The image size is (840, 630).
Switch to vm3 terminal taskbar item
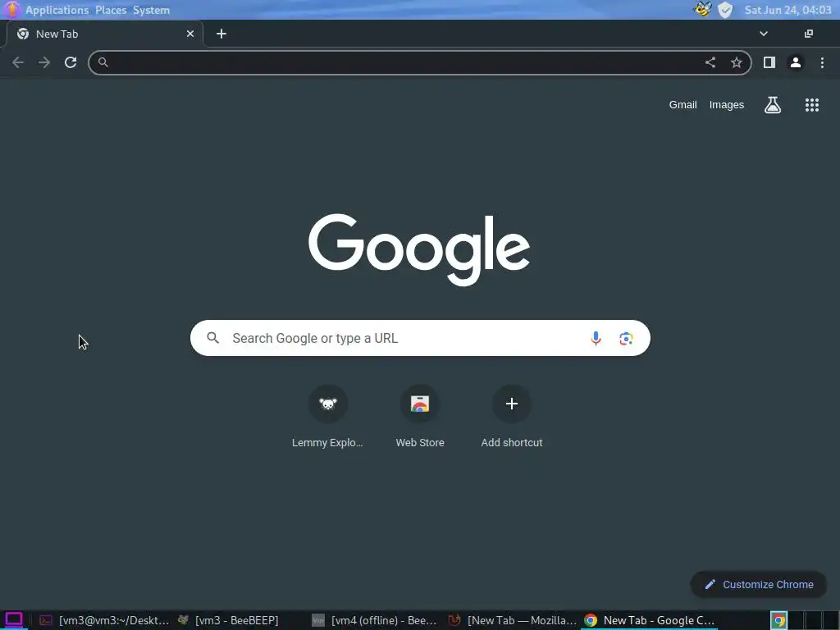pyautogui.click(x=104, y=620)
